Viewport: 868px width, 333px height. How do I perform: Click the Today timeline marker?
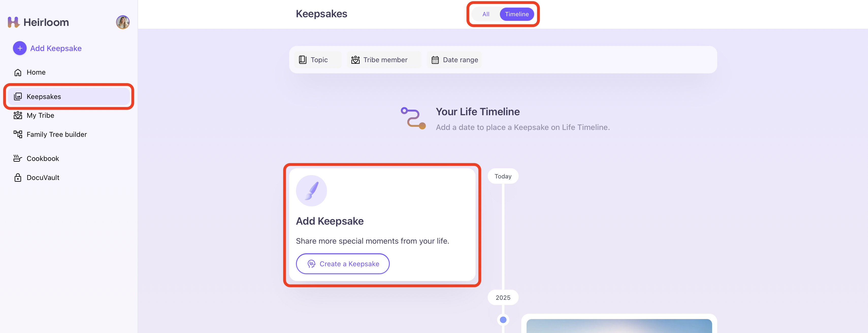[x=503, y=176]
